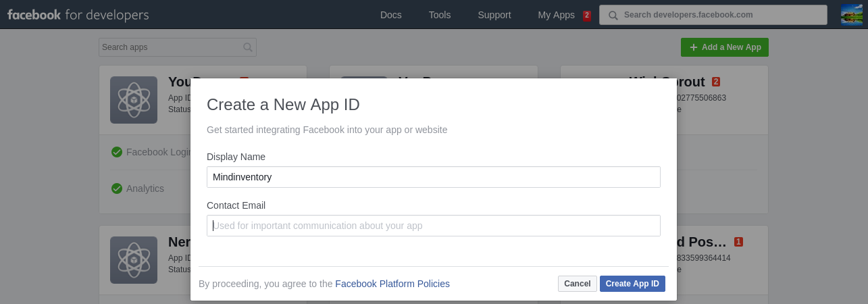868x304 pixels.
Task: Click the Facebook Login green check icon
Action: pos(117,152)
